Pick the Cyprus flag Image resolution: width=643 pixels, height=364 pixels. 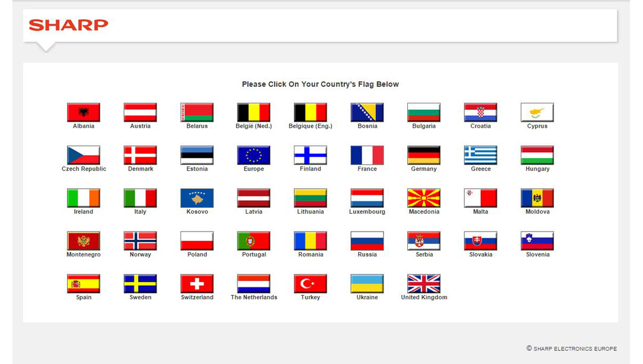point(537,112)
